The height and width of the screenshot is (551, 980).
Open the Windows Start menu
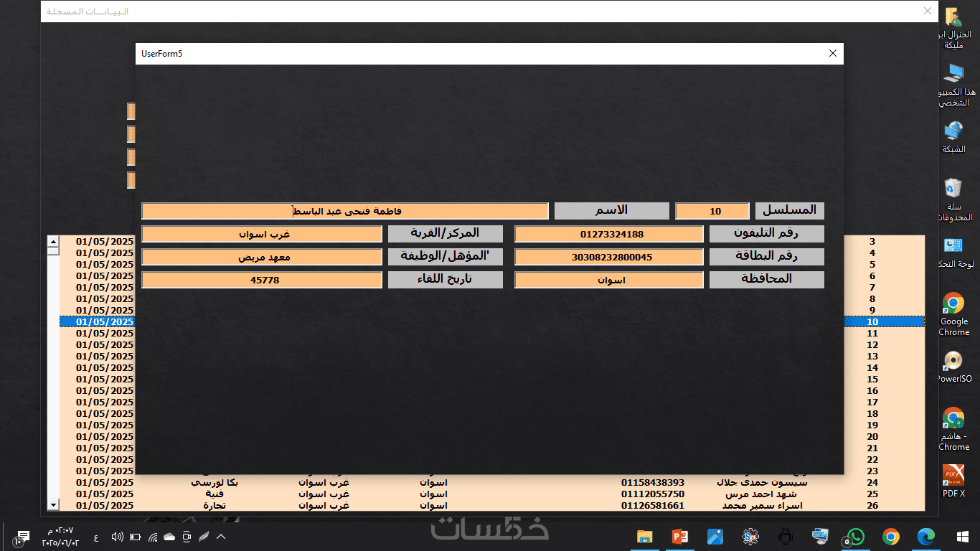pyautogui.click(x=962, y=536)
